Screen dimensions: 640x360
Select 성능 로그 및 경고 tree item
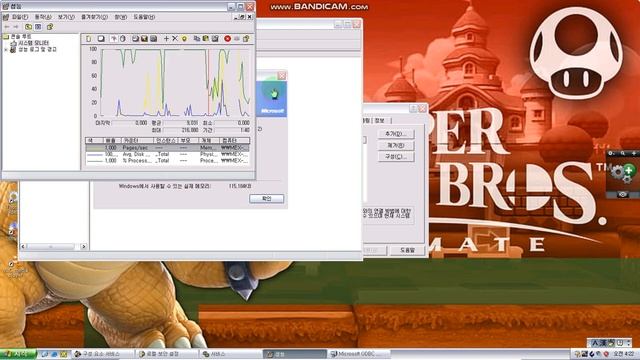point(37,49)
